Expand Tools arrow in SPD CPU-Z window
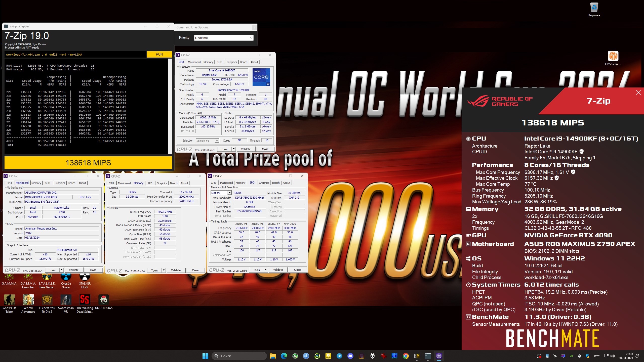 tap(266, 270)
